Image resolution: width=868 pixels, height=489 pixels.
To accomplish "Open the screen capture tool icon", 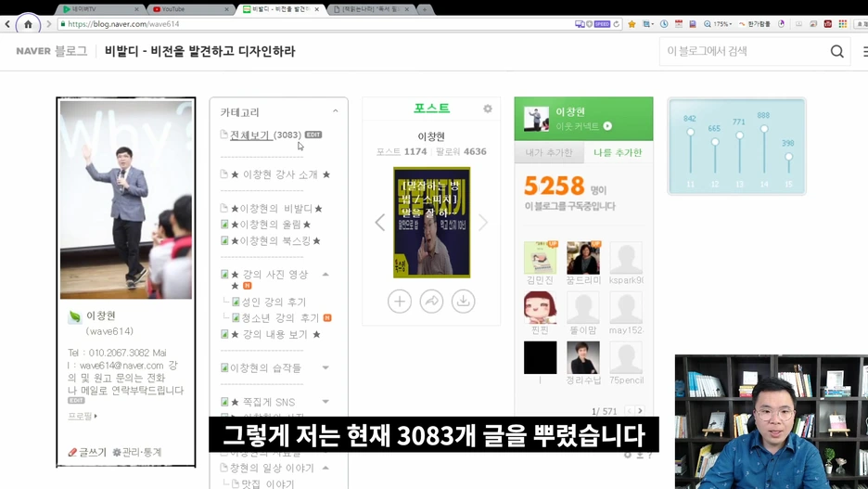I will pos(647,24).
